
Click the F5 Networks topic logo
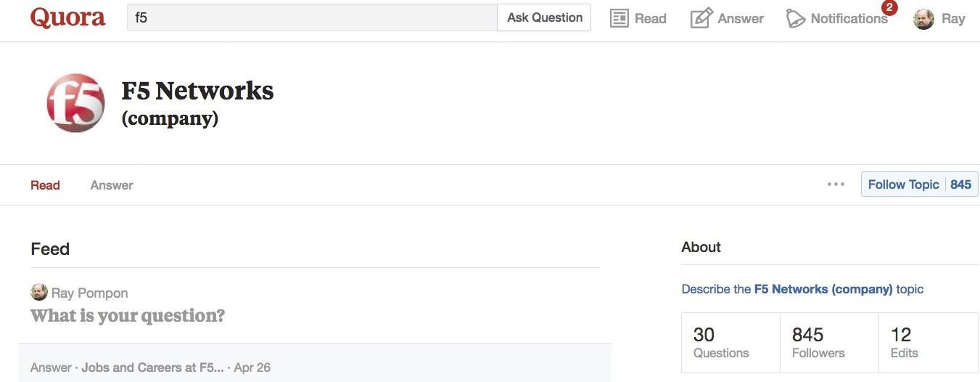[x=75, y=102]
